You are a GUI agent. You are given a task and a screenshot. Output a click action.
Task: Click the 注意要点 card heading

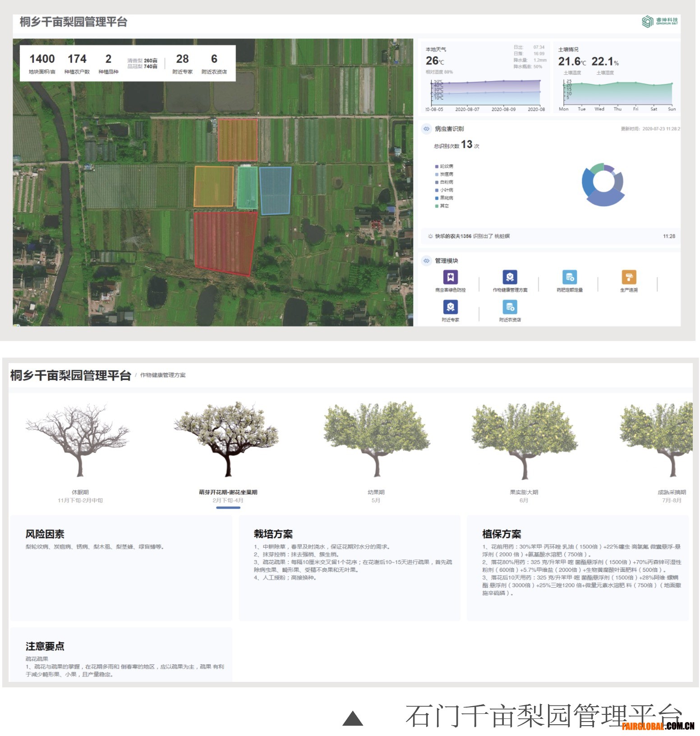click(x=45, y=646)
